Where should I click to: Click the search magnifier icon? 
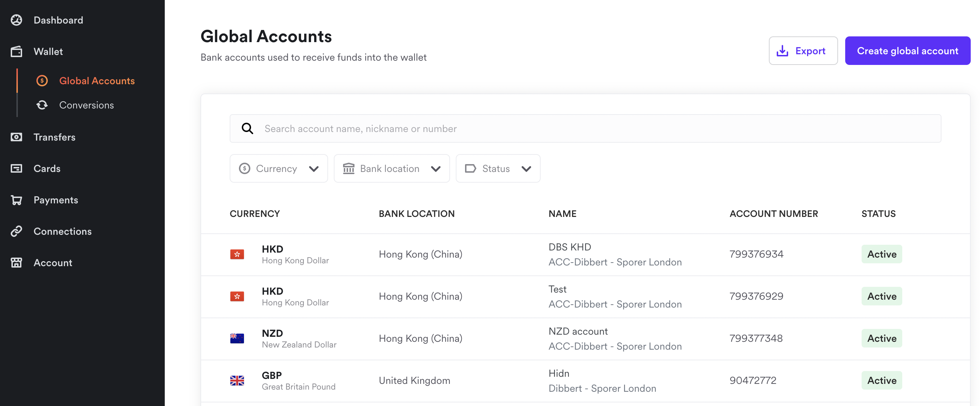pos(247,128)
